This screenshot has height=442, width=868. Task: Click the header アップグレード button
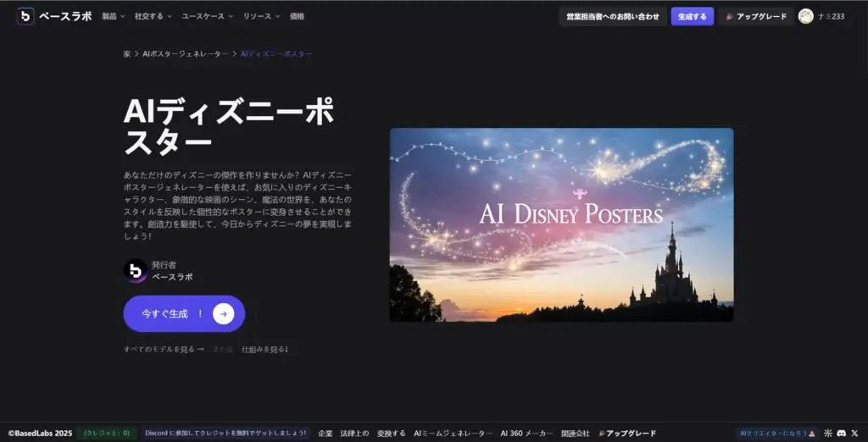point(756,17)
